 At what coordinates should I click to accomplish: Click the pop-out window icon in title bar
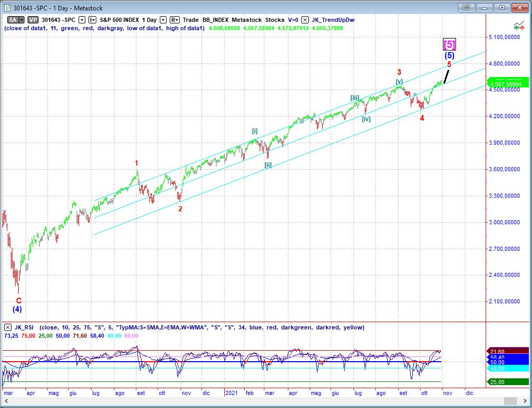(467, 8)
